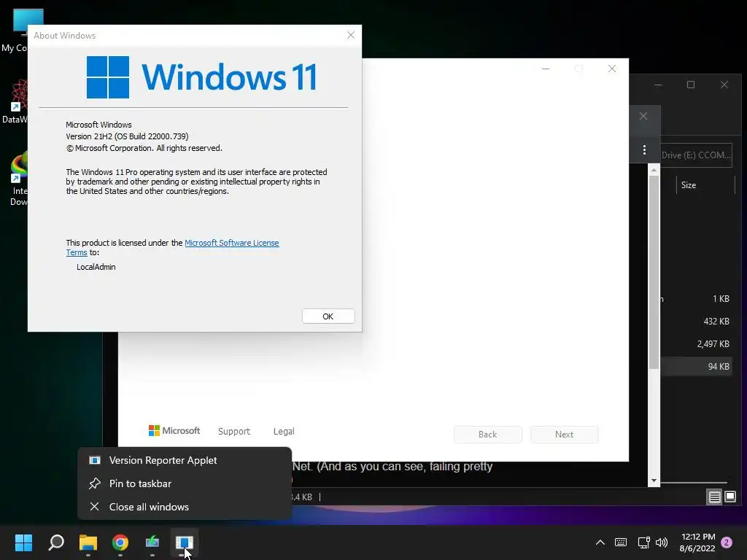Choose Pin to taskbar option
The height and width of the screenshot is (560, 747).
point(185,483)
